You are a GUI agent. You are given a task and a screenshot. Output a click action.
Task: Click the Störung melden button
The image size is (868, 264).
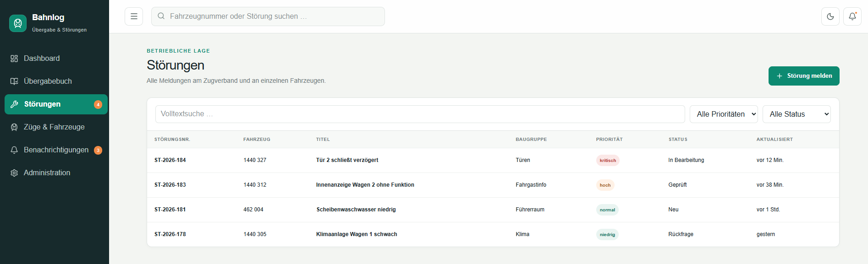(804, 76)
